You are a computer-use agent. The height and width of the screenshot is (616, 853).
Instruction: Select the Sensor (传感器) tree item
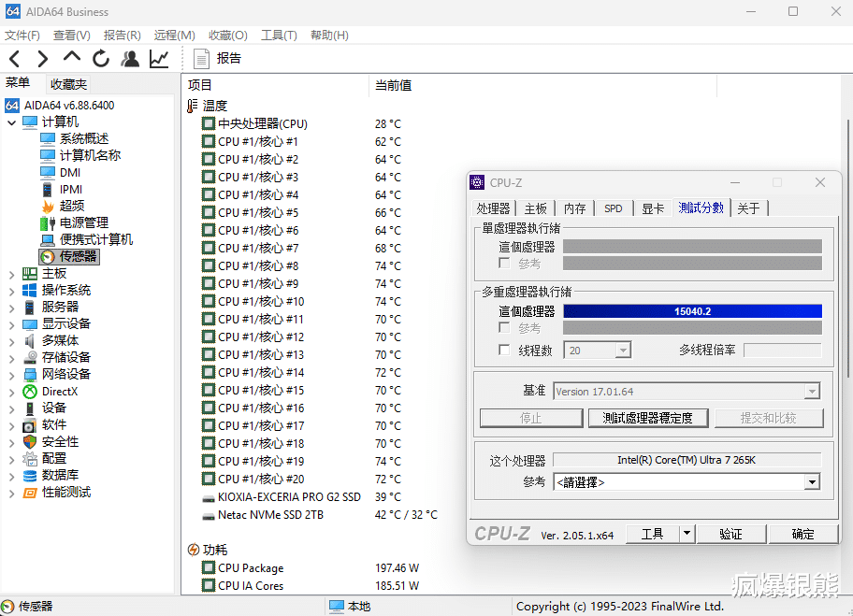[x=69, y=257]
